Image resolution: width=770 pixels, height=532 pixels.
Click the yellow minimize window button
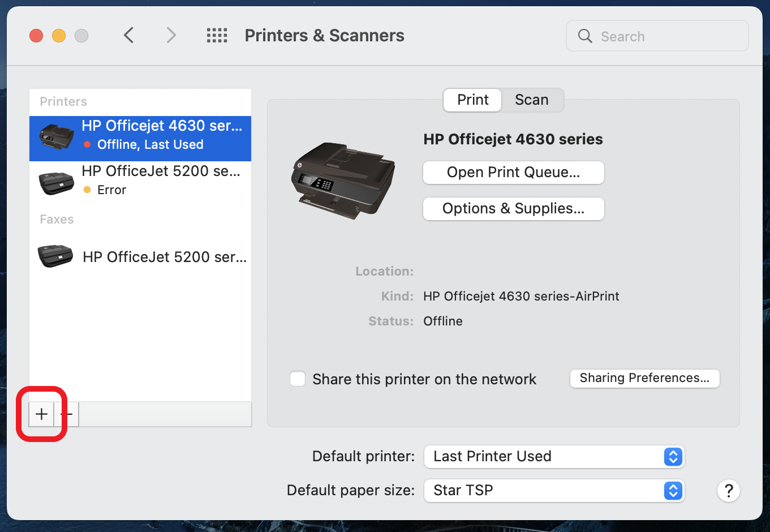click(x=59, y=36)
